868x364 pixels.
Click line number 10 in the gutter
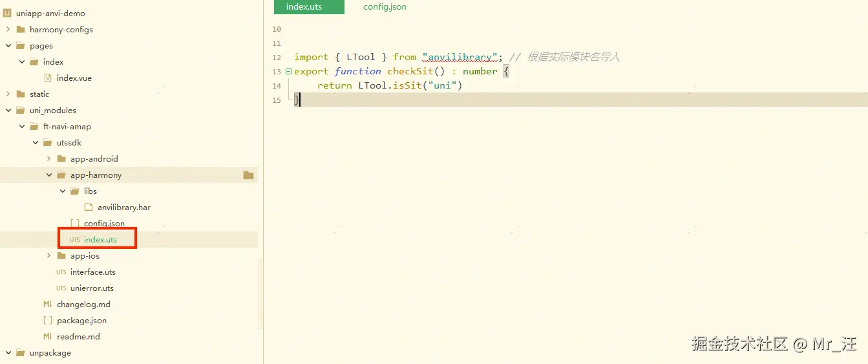click(277, 29)
